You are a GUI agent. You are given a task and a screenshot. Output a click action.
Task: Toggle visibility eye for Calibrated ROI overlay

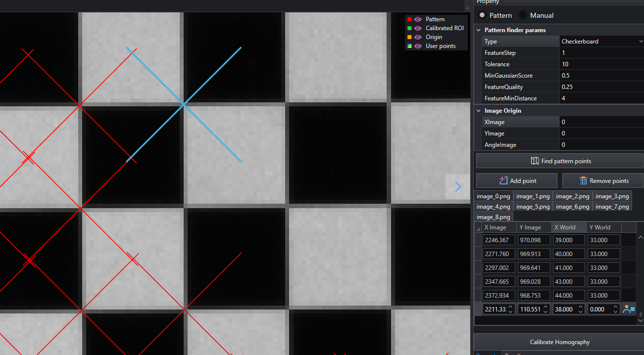(x=418, y=28)
